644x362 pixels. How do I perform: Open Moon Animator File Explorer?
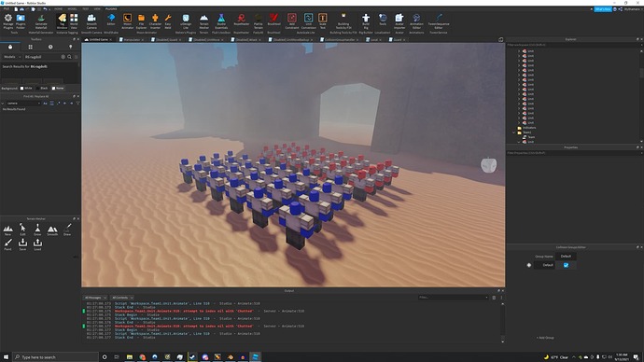click(x=141, y=21)
